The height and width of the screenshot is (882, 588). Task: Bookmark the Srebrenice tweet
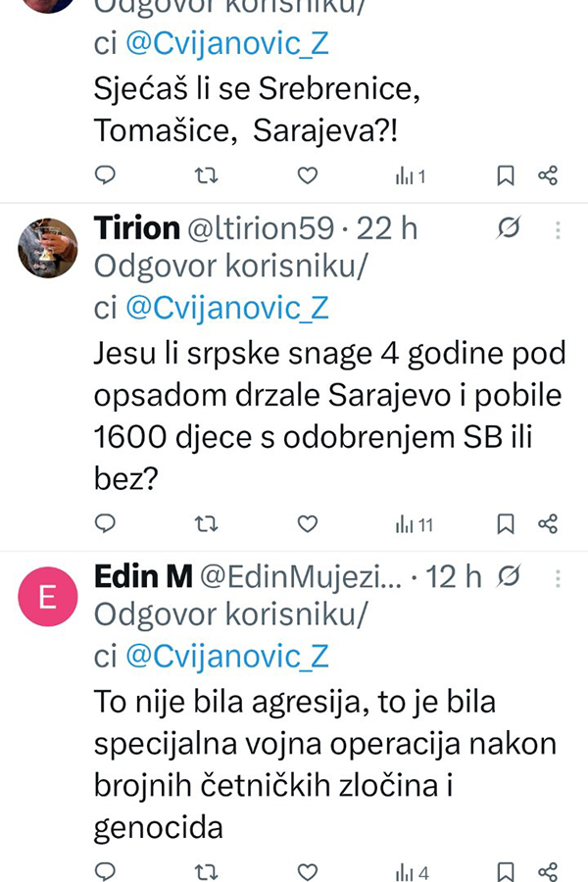click(505, 176)
